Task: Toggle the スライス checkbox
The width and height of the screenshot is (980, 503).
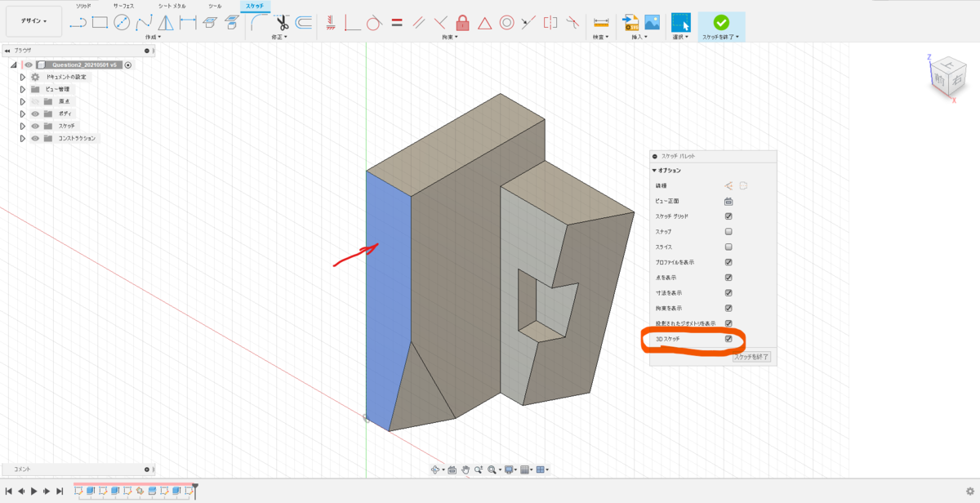Action: click(728, 247)
